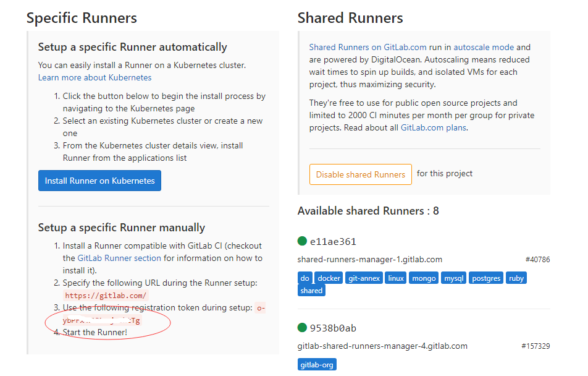Click the "shared" runner tag
588x376 pixels.
312,291
